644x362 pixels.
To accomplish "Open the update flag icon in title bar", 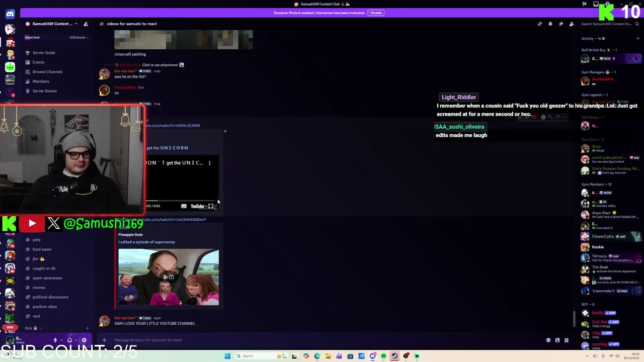I will point(584,4).
